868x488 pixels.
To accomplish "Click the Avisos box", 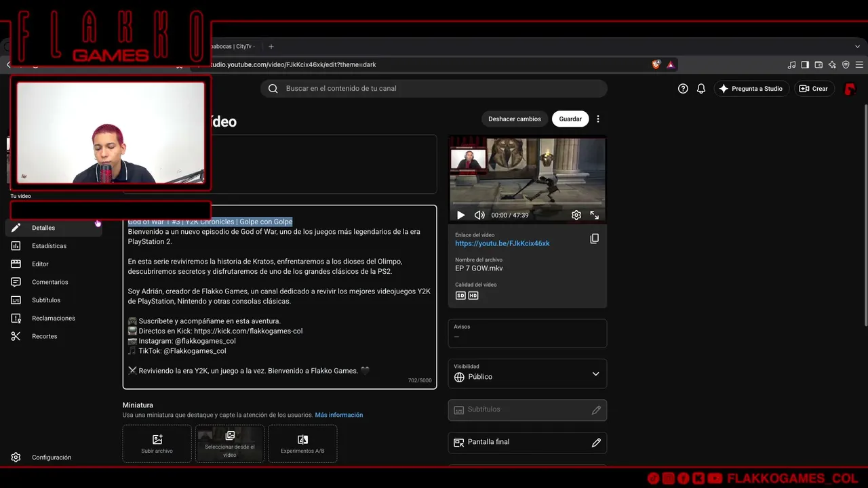I will tap(528, 333).
